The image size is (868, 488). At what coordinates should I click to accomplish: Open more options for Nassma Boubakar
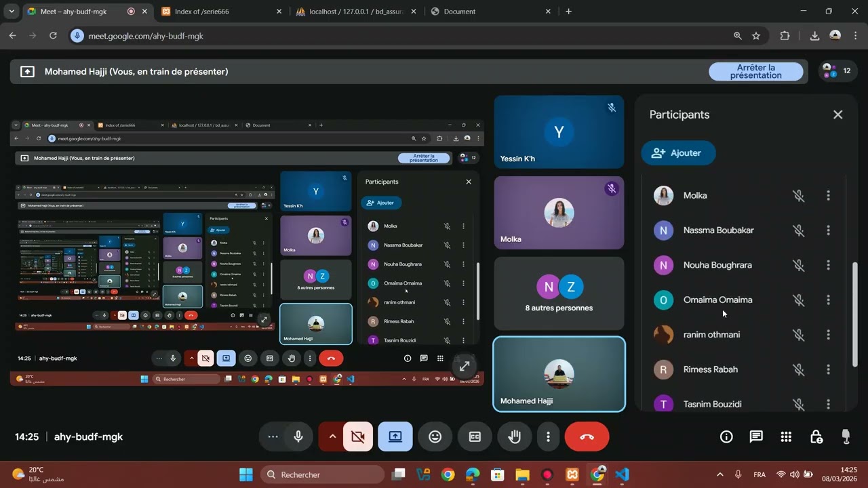828,230
